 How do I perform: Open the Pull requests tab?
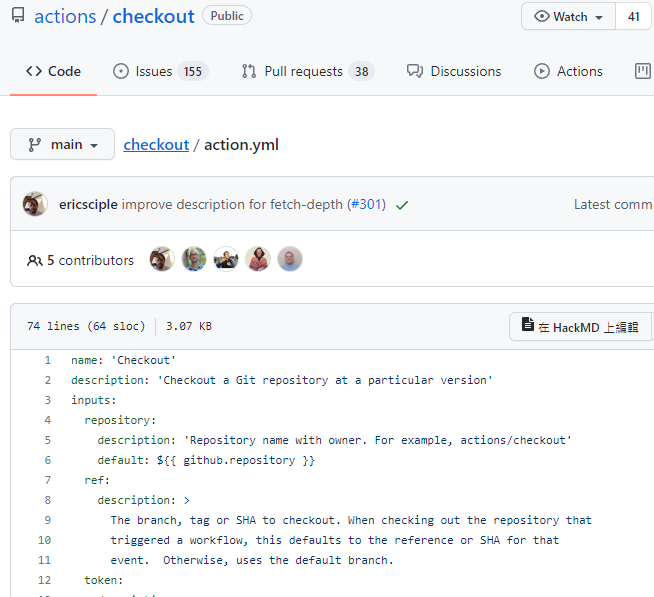point(308,71)
